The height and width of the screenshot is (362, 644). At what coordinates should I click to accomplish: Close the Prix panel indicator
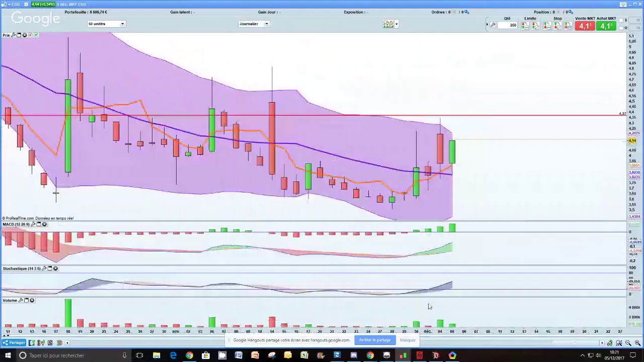pos(25,35)
